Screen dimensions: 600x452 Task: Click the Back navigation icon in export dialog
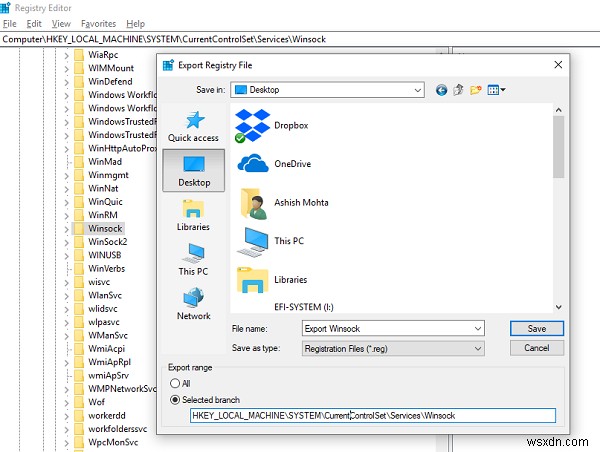pos(441,90)
